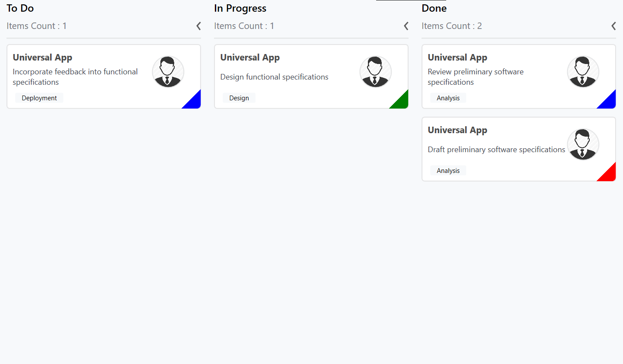The height and width of the screenshot is (364, 623).
Task: Click green priority corner on Design card
Action: [402, 102]
